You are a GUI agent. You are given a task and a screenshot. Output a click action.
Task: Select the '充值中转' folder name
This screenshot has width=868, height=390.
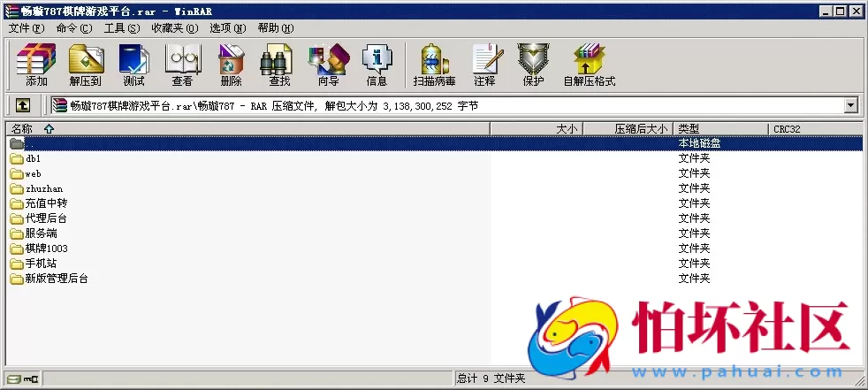coord(47,204)
